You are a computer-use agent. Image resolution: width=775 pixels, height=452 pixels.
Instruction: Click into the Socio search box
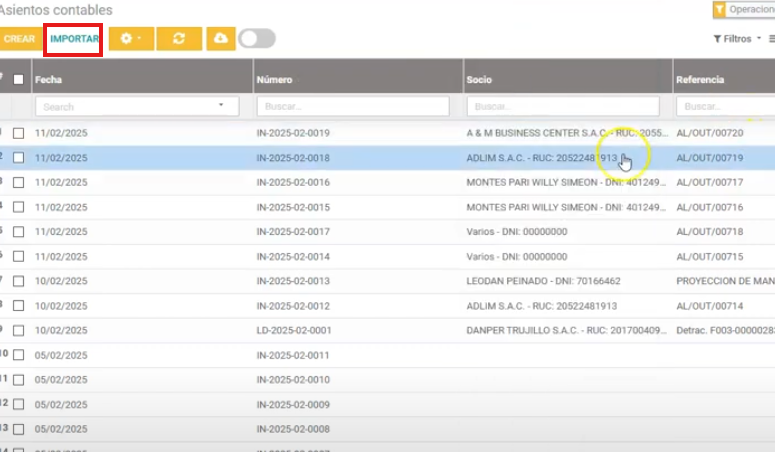click(563, 106)
